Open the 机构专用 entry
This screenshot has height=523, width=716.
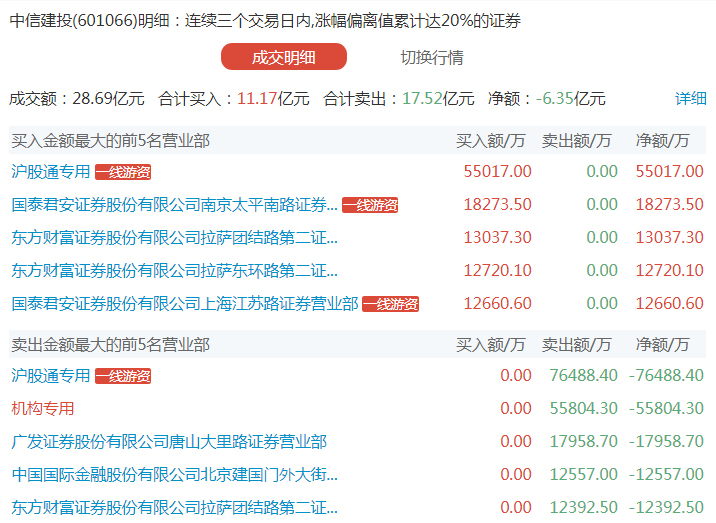pos(42,408)
